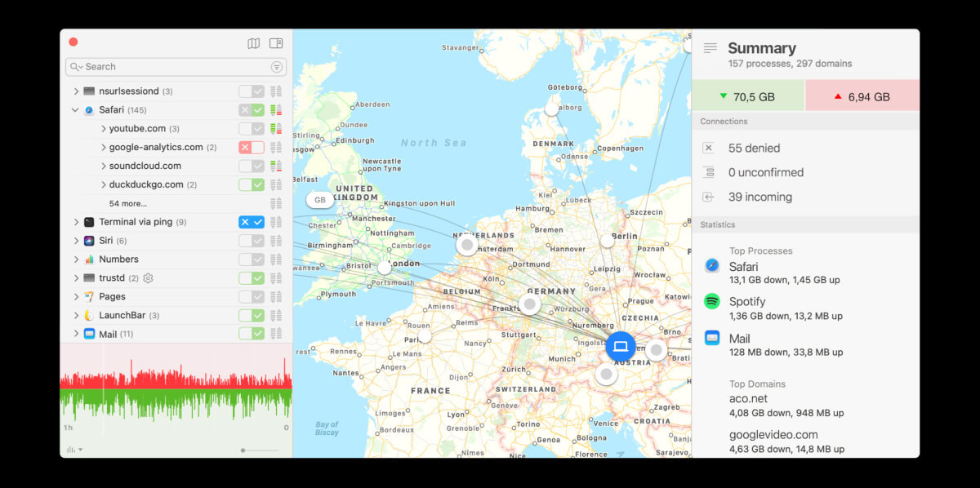Click the Terminal app icon in list
980x488 pixels.
[89, 222]
